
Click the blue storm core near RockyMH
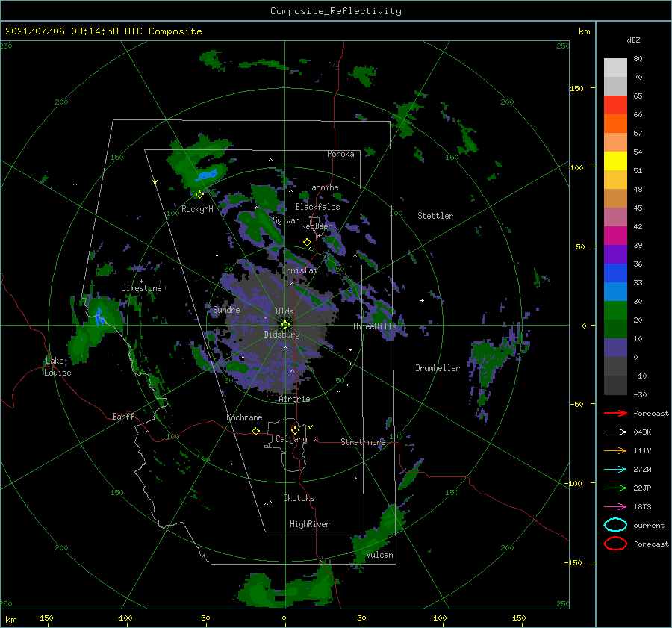(x=207, y=175)
